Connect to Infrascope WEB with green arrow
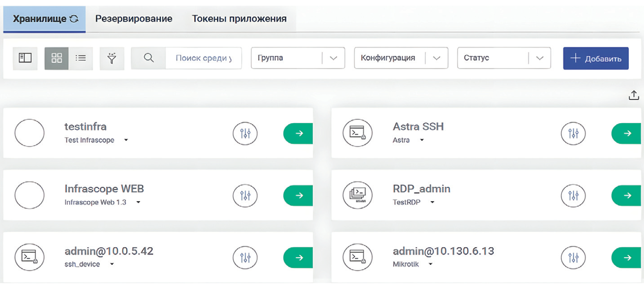The image size is (644, 286). click(299, 195)
